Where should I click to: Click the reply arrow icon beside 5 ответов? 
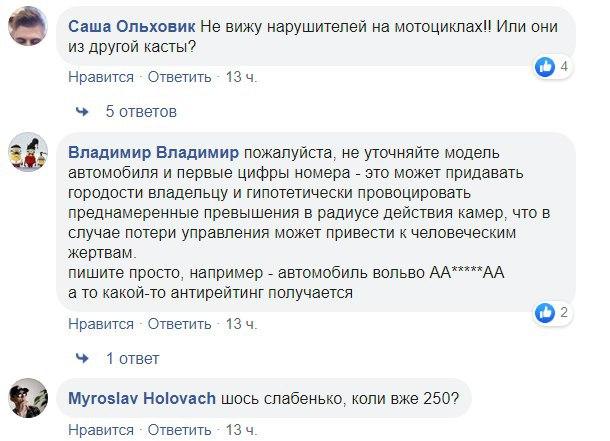click(x=82, y=109)
